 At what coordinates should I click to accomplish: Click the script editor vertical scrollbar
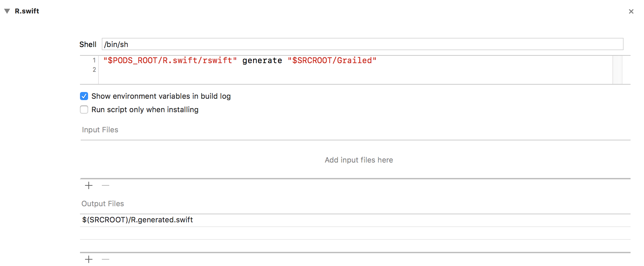tap(617, 70)
